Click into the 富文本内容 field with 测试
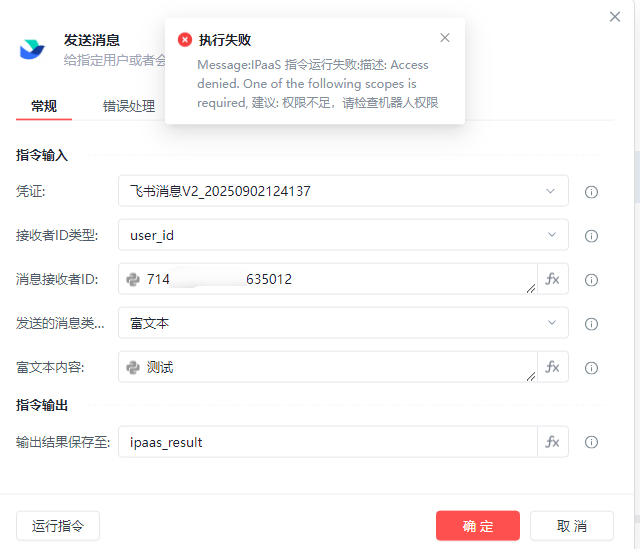The image size is (640, 549). point(327,367)
